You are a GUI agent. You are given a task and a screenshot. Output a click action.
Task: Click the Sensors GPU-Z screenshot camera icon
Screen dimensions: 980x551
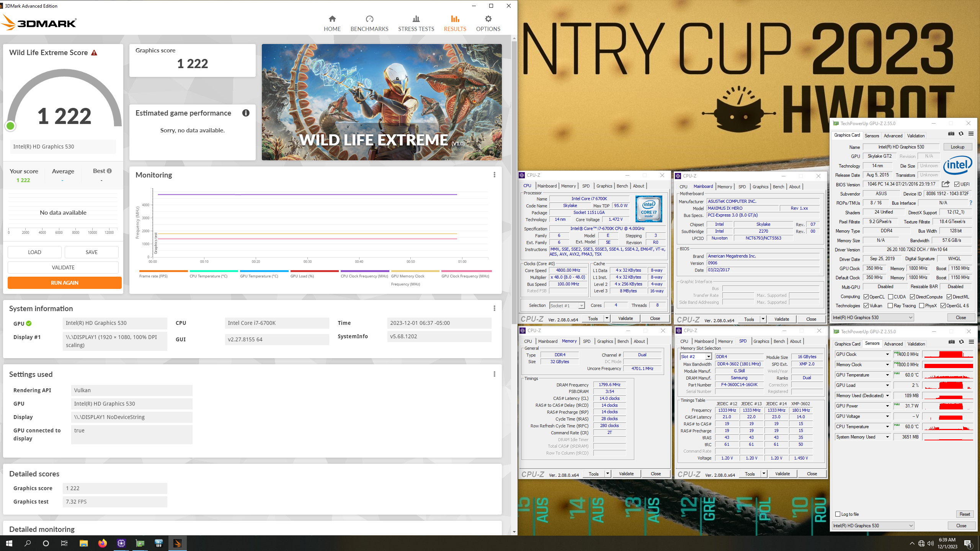[x=952, y=342]
